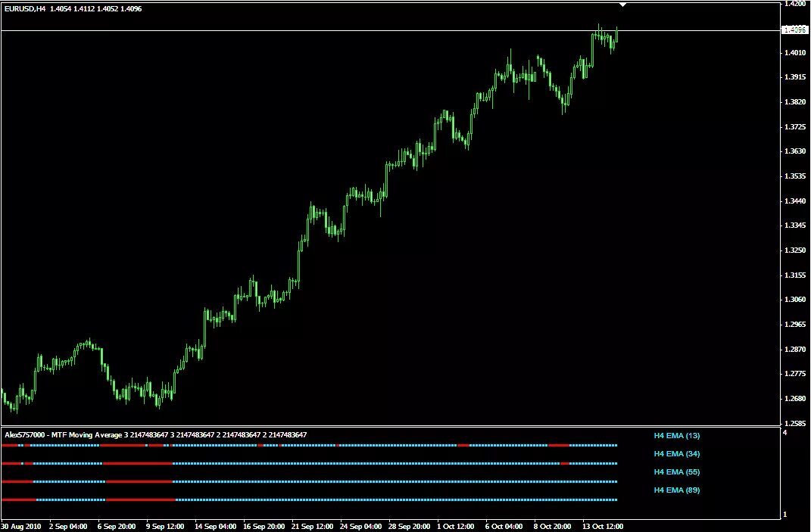Select the H4 EMA (34) label
The height and width of the screenshot is (532, 811).
[676, 453]
